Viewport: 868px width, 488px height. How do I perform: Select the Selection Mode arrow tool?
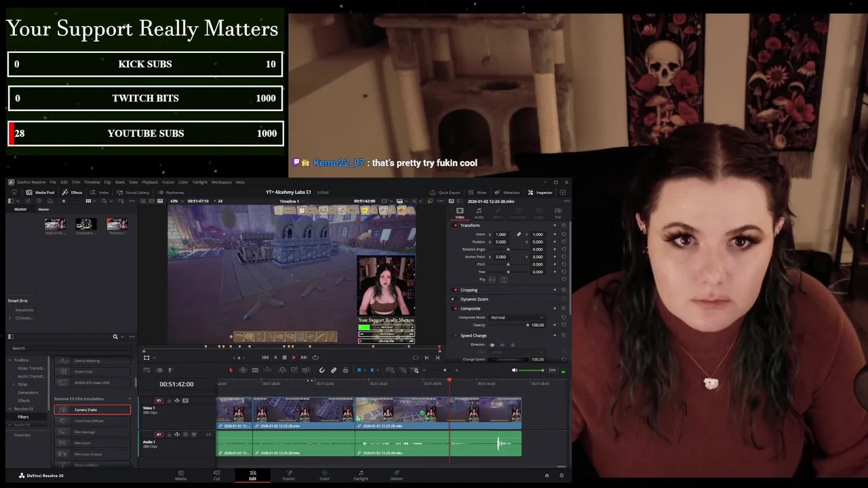click(x=231, y=370)
